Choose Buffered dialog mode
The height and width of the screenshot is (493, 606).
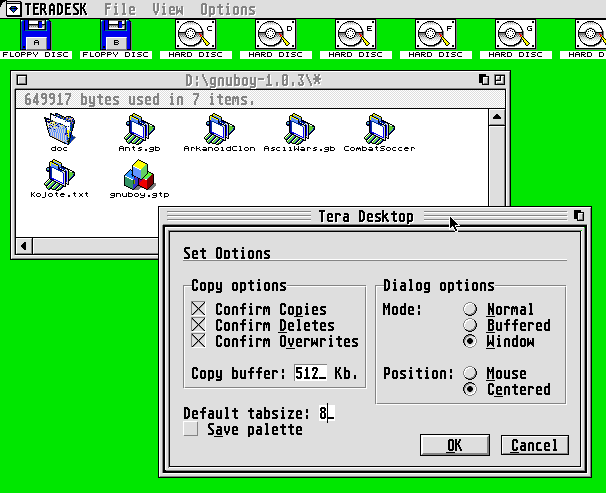(469, 326)
